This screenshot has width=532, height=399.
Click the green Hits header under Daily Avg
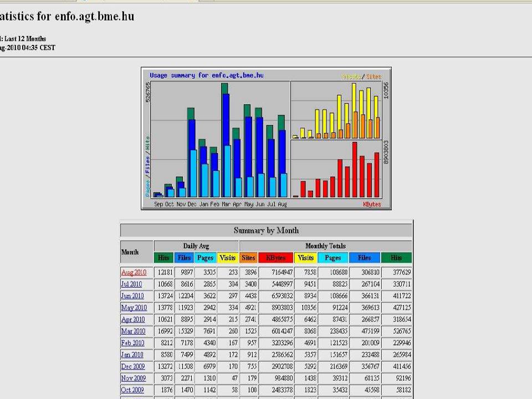coord(163,258)
